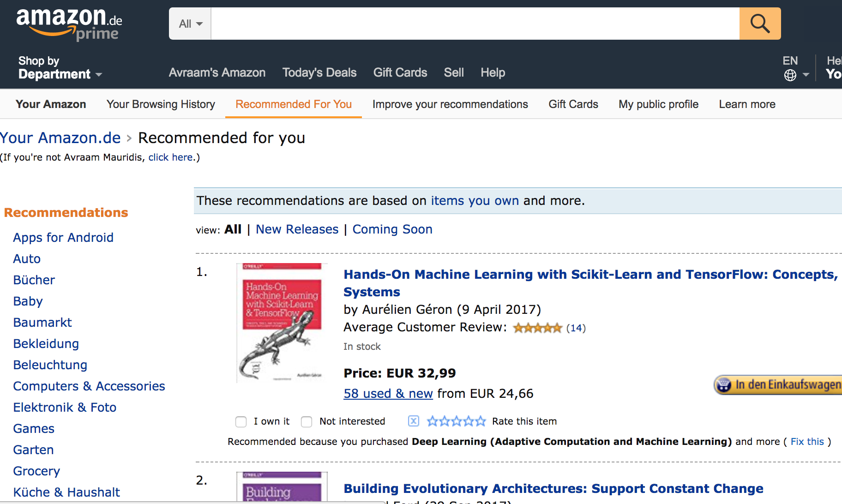This screenshot has height=504, width=842.
Task: Open the Learn more tab
Action: 747,104
